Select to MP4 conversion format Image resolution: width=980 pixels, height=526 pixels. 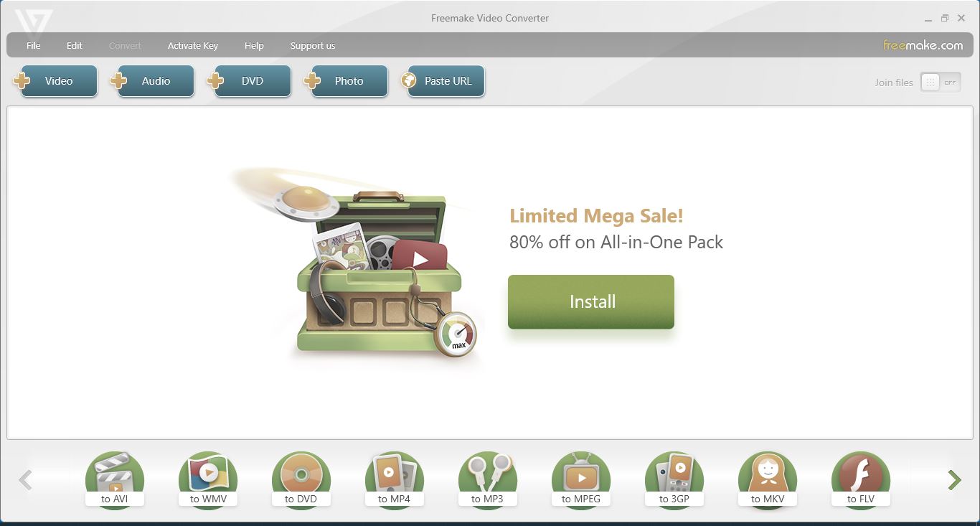395,480
